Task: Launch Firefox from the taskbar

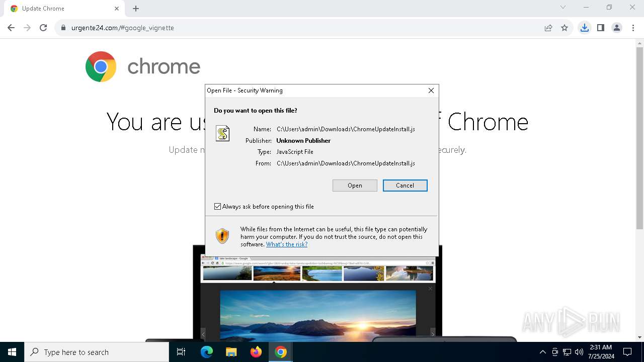Action: 256,352
